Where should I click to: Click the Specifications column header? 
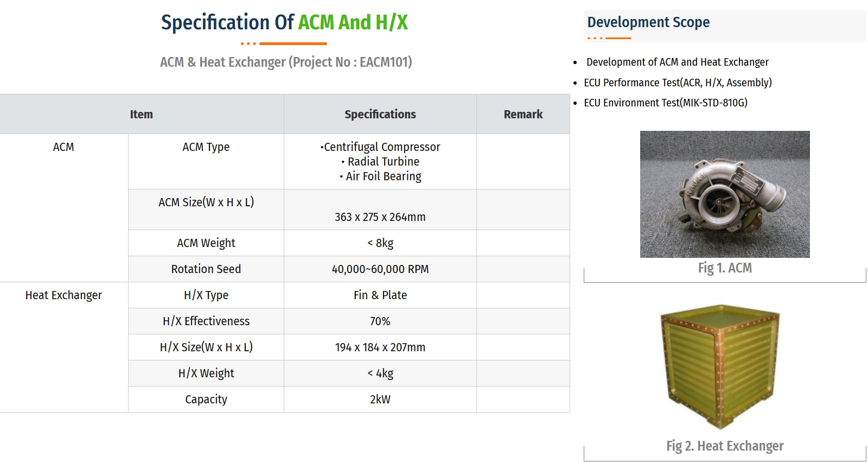point(380,114)
